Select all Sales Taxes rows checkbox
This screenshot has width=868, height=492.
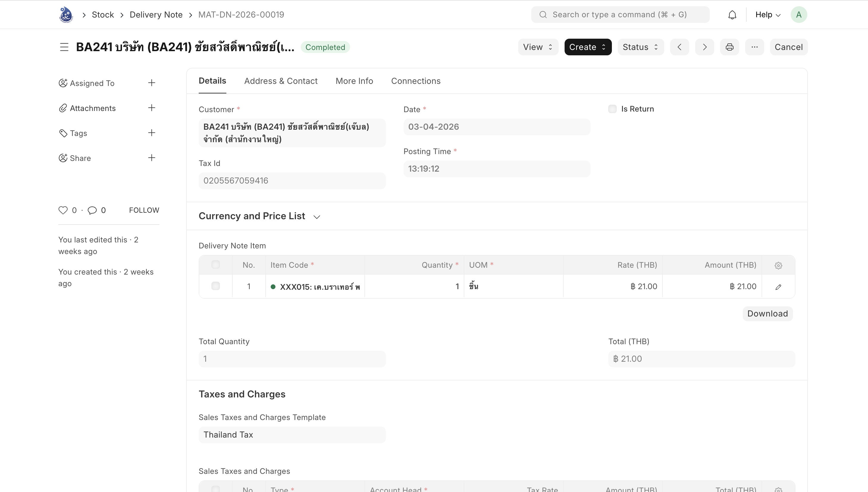tap(215, 489)
